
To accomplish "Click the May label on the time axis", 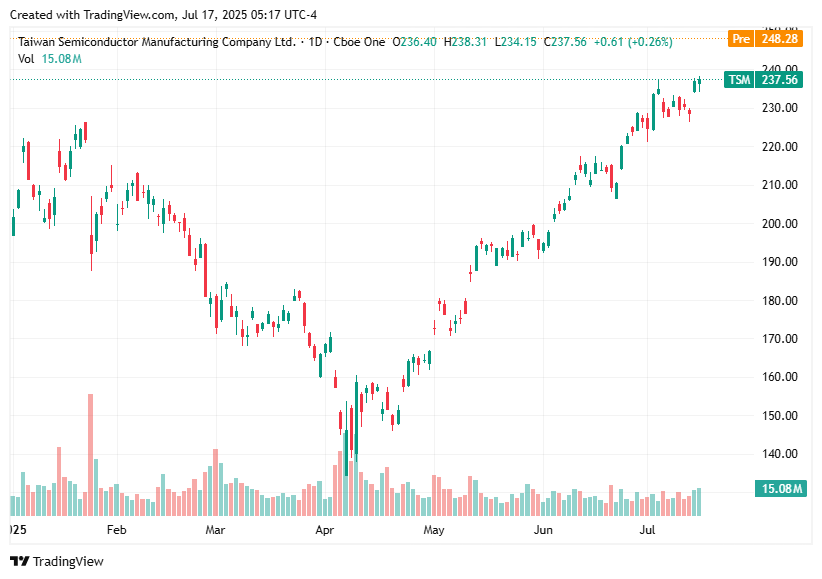I will point(434,530).
